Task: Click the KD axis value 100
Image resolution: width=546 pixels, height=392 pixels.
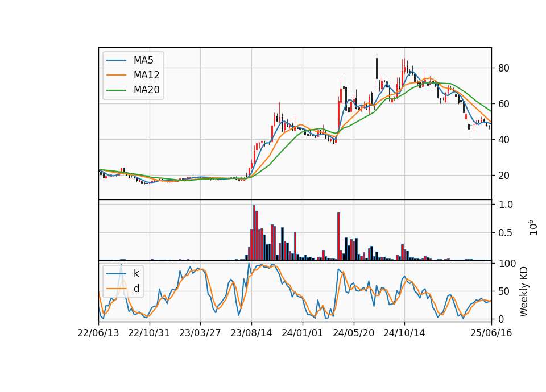Action: (507, 264)
